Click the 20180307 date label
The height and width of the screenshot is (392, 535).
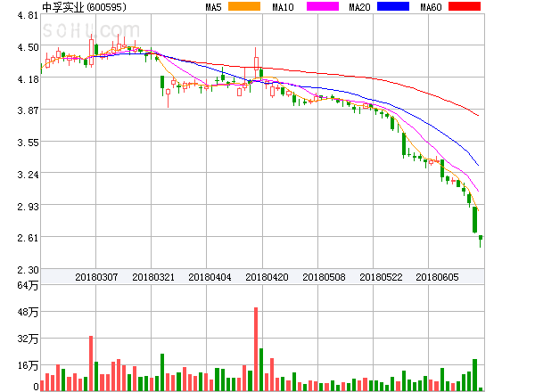pyautogui.click(x=96, y=277)
